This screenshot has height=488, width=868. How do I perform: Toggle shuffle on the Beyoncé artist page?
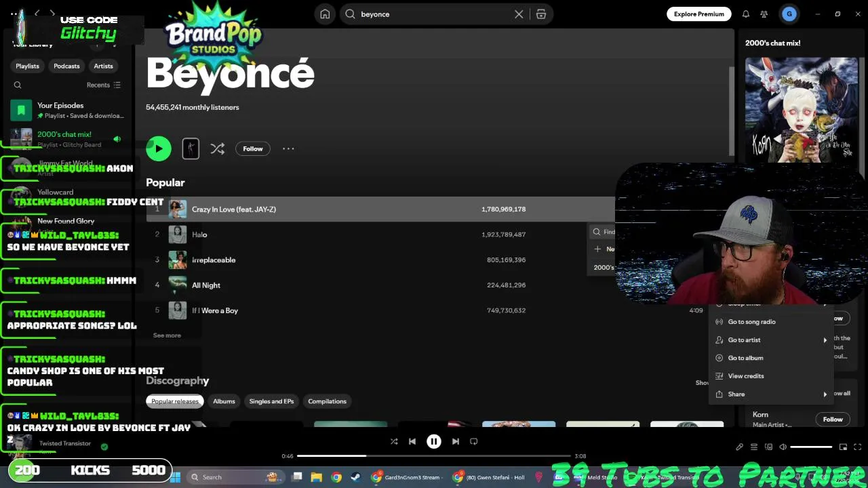click(x=217, y=148)
